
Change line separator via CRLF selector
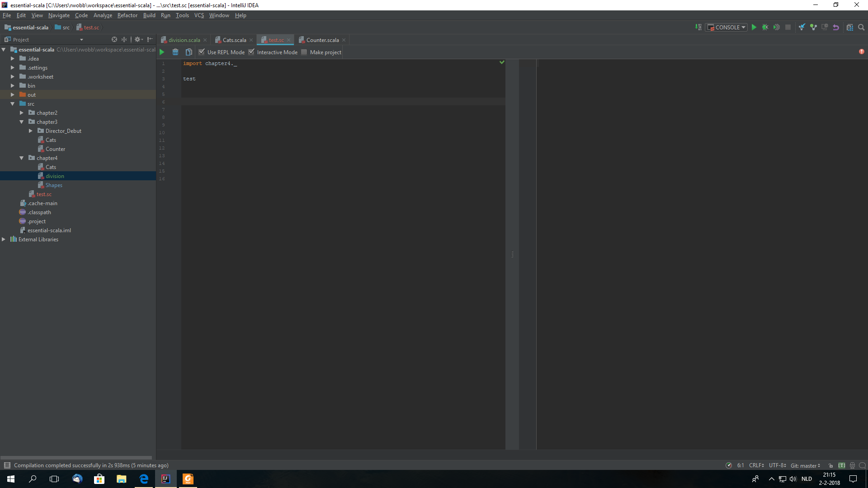(756, 465)
